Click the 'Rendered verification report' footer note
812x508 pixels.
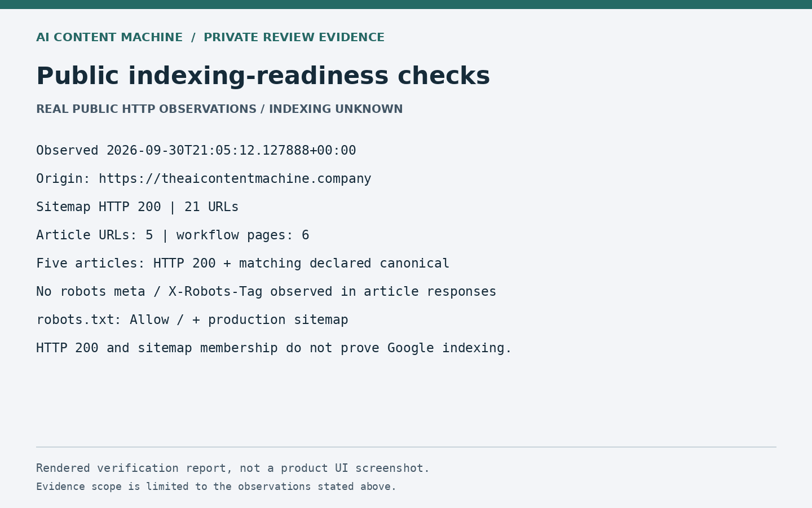(233, 468)
